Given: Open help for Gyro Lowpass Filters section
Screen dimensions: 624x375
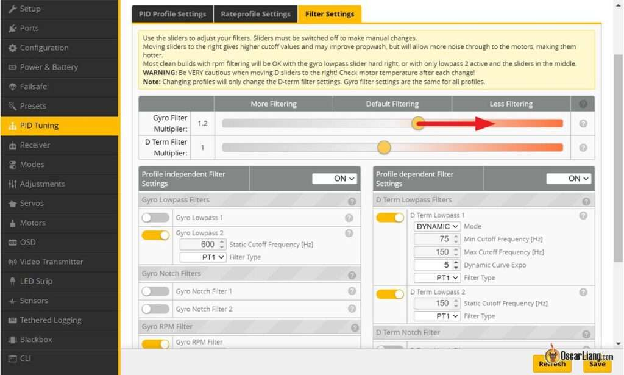Looking at the screenshot, I should [352, 201].
